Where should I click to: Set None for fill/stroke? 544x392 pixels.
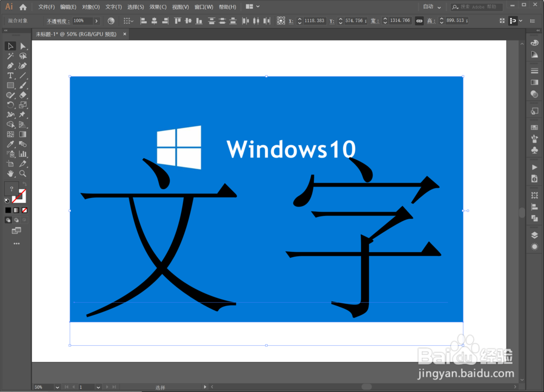click(x=24, y=210)
